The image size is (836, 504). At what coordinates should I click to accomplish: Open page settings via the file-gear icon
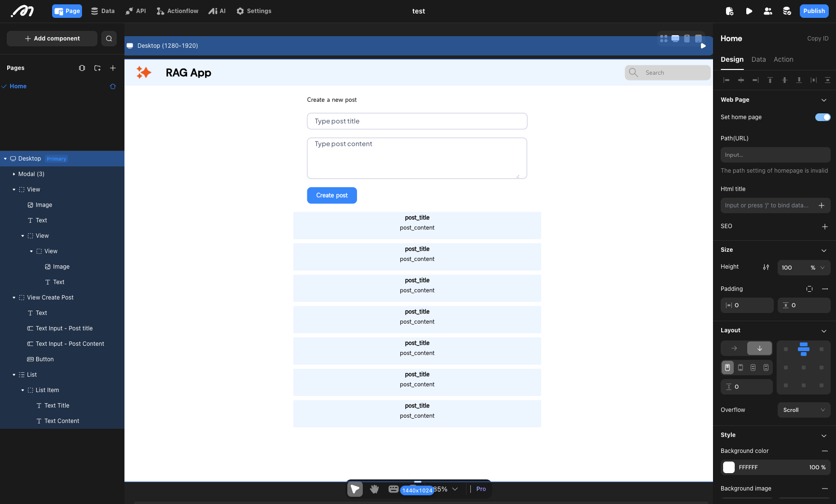pyautogui.click(x=730, y=11)
